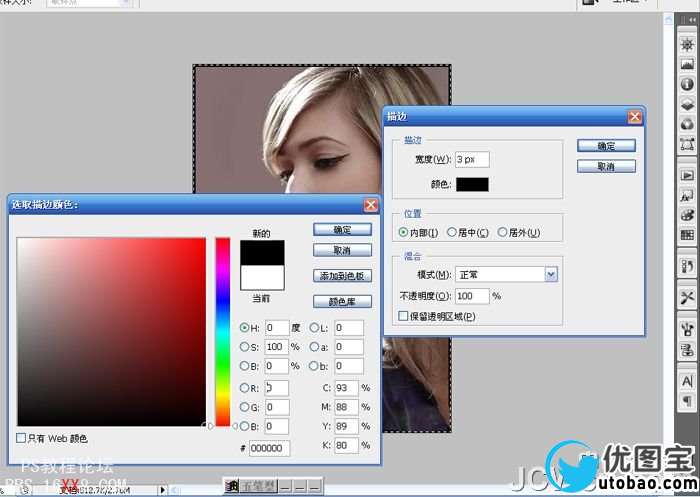Select the Lab a channel radio button
Screen dimensions: 700x497
pyautogui.click(x=314, y=347)
